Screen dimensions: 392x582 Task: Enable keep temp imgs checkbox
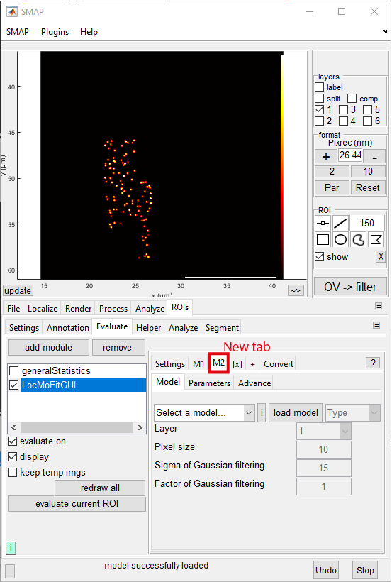[x=13, y=473]
